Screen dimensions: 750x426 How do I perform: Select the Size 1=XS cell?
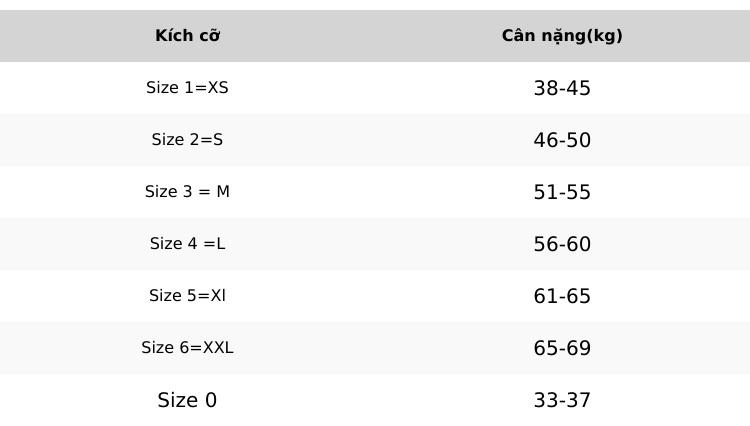tap(188, 88)
